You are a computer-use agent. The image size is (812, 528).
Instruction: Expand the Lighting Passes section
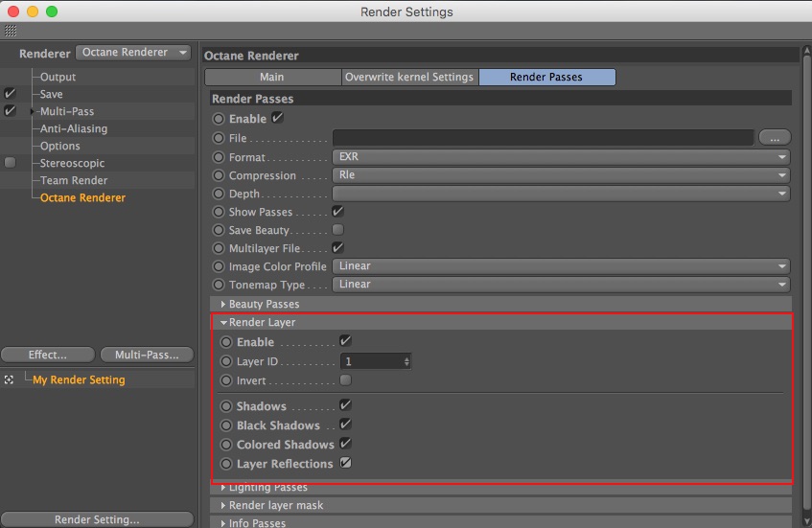223,487
